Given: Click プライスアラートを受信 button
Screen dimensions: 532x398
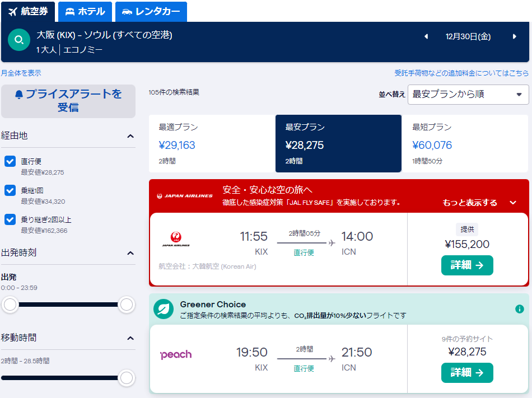Looking at the screenshot, I should (x=68, y=101).
